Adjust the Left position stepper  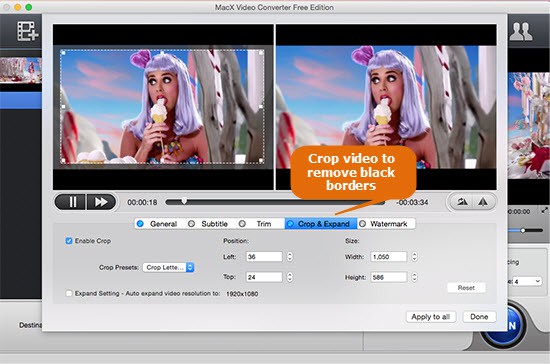(290, 257)
